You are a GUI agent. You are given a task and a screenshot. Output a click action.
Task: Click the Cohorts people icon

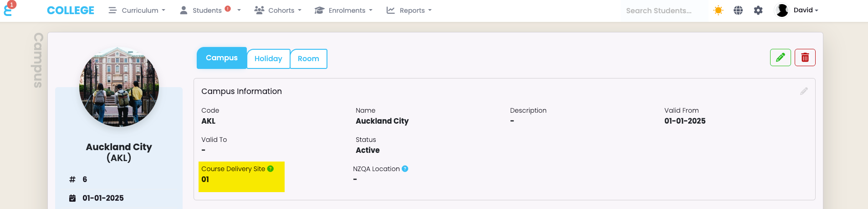point(259,10)
